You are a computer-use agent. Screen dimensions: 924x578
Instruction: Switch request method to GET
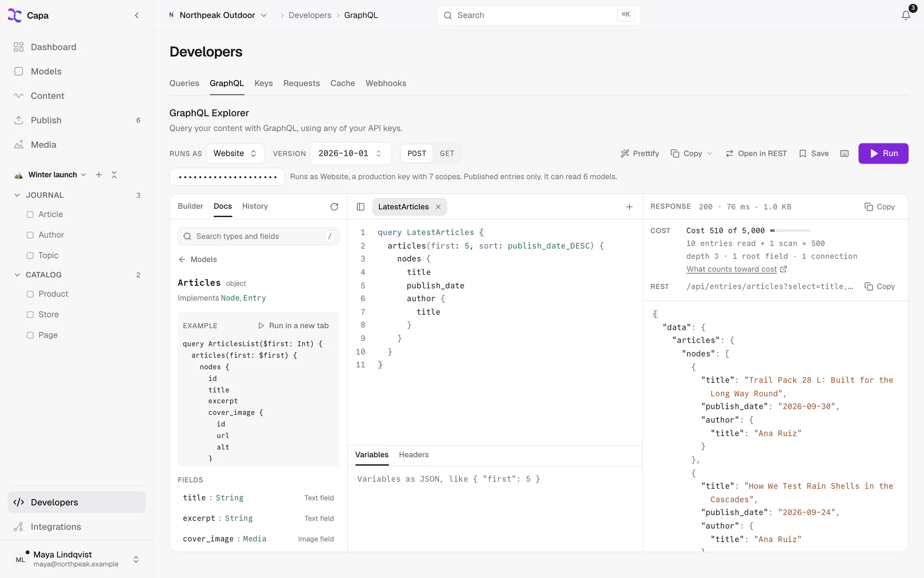[x=447, y=153]
